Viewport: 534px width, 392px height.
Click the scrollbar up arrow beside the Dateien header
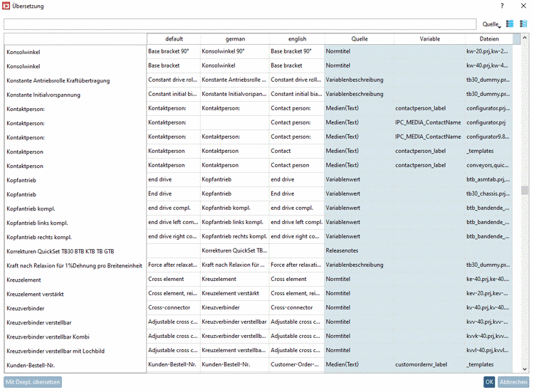(525, 36)
